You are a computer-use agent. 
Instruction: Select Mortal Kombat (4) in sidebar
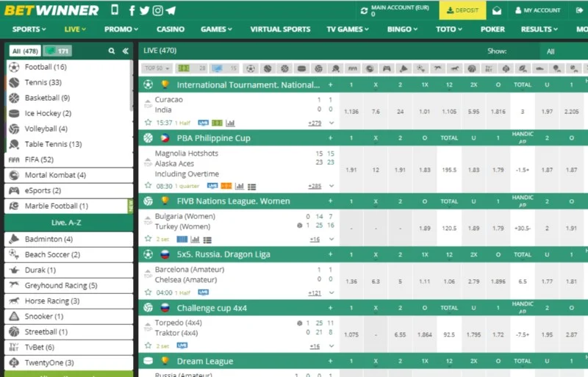pyautogui.click(x=68, y=175)
